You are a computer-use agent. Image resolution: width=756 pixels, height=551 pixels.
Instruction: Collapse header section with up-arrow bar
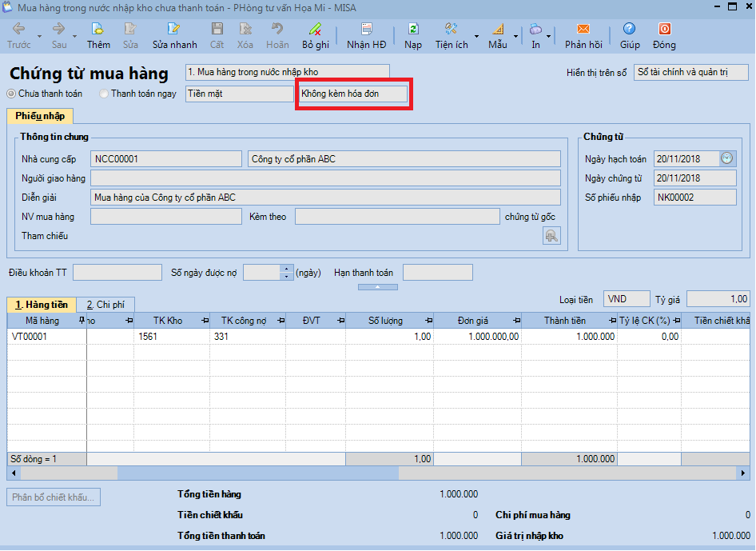[x=378, y=286]
